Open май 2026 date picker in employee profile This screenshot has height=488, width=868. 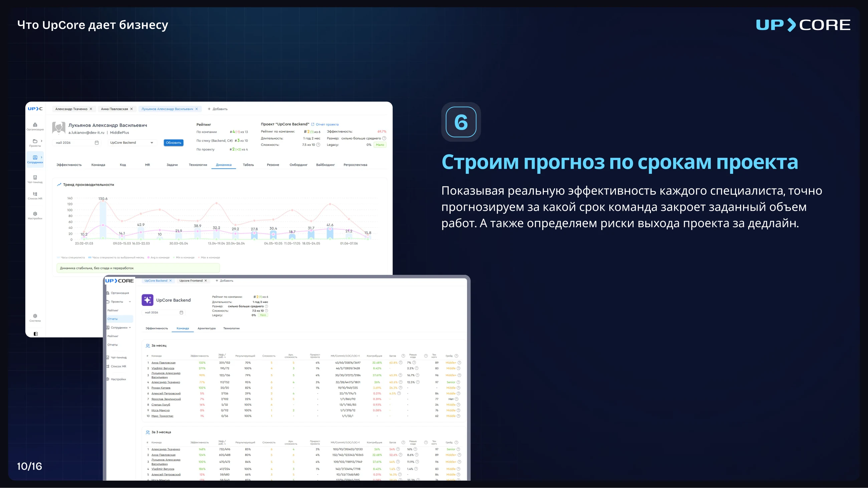(x=77, y=142)
